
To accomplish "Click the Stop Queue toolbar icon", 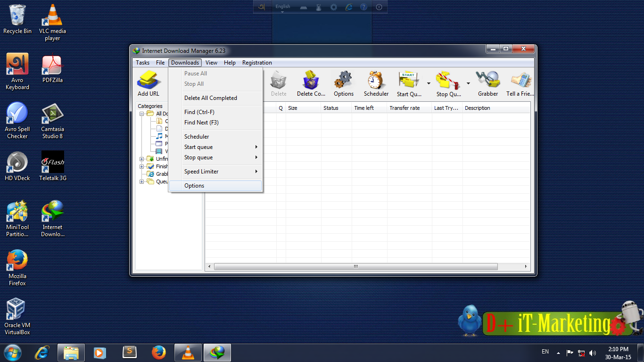I will (x=448, y=81).
